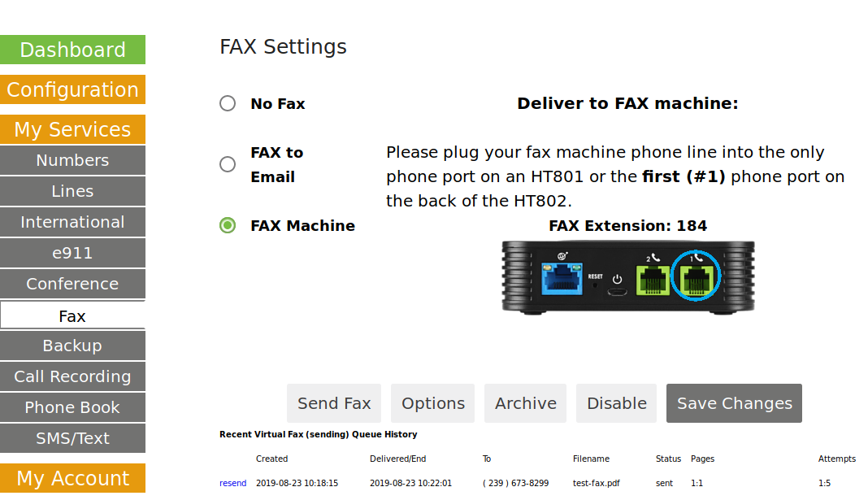
Task: Expand the Configuration menu section
Action: point(72,89)
